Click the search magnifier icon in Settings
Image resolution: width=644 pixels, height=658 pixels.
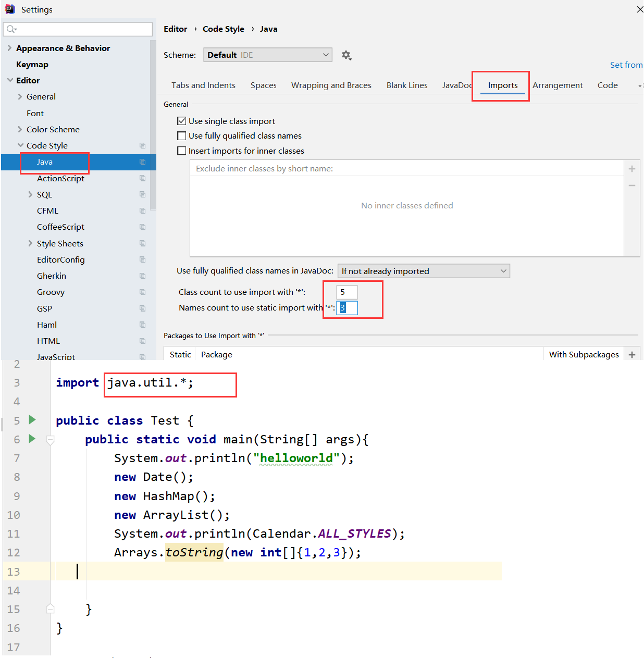[11, 29]
